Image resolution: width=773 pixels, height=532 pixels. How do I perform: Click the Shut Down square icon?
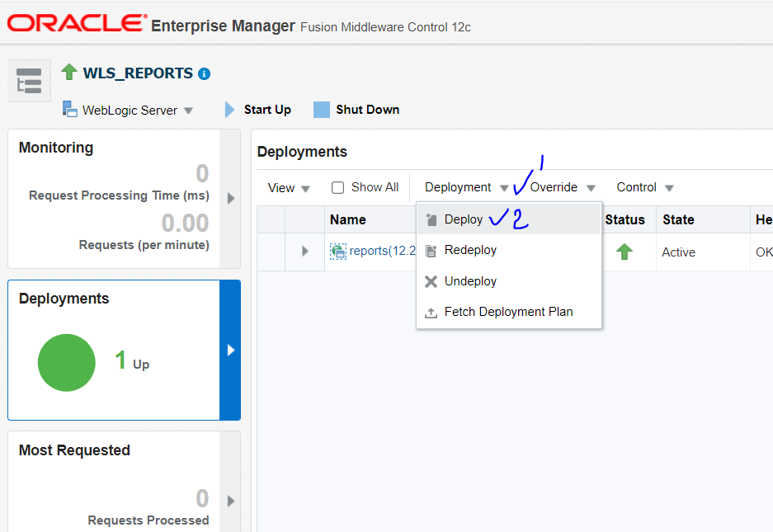[322, 110]
